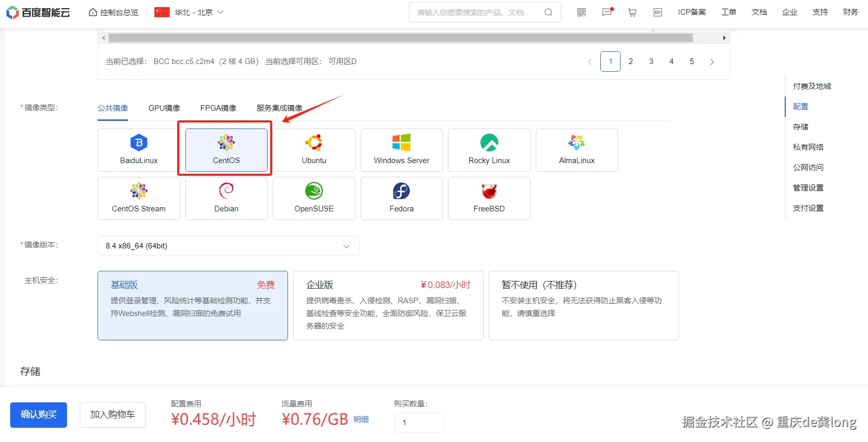The height and width of the screenshot is (442, 868).
Task: Select the Windows Server image
Action: coord(402,150)
